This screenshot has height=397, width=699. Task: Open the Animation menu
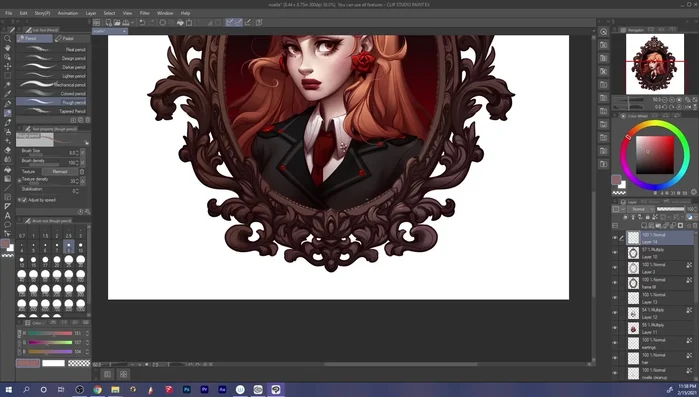click(68, 13)
